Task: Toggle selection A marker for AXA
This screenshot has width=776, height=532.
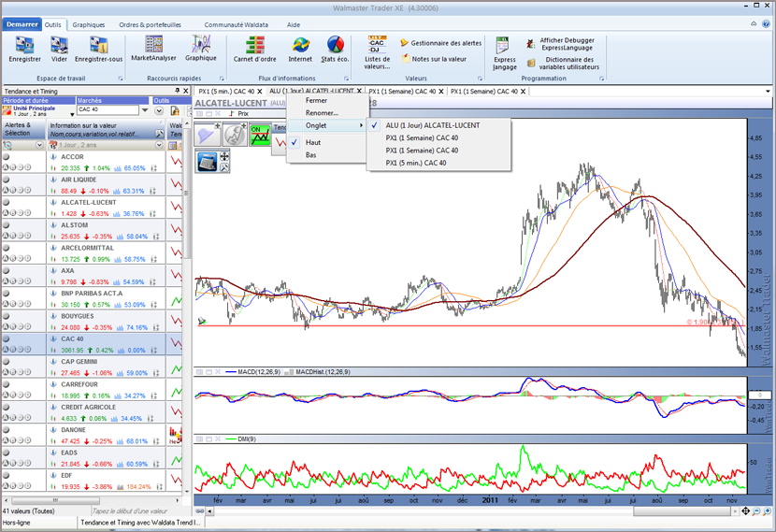Action: click(6, 281)
